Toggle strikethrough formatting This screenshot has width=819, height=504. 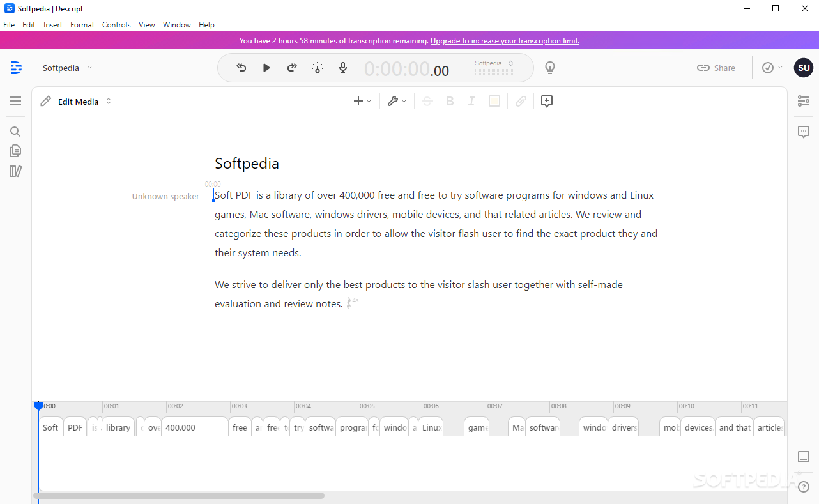427,101
